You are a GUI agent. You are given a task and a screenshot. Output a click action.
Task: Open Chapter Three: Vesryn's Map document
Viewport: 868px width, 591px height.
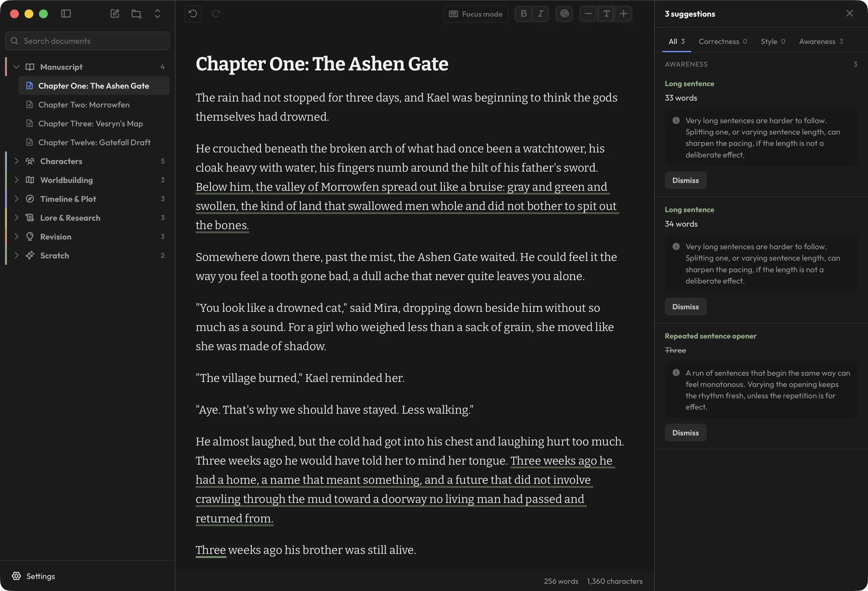click(94, 123)
